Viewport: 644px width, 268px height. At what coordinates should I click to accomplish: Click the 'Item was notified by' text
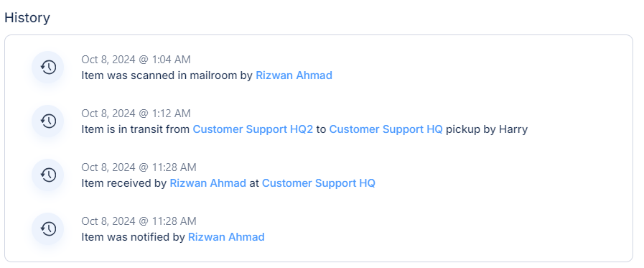(133, 237)
